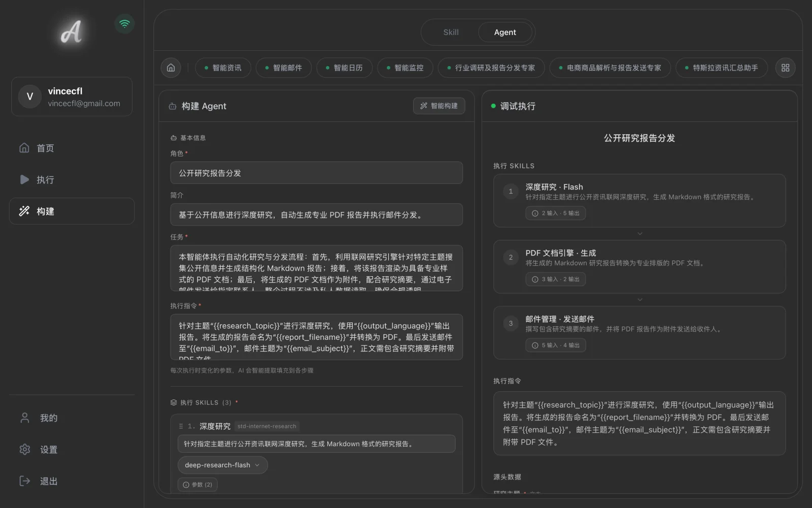
Task: Click the house icon next to 首页
Action: click(x=24, y=148)
